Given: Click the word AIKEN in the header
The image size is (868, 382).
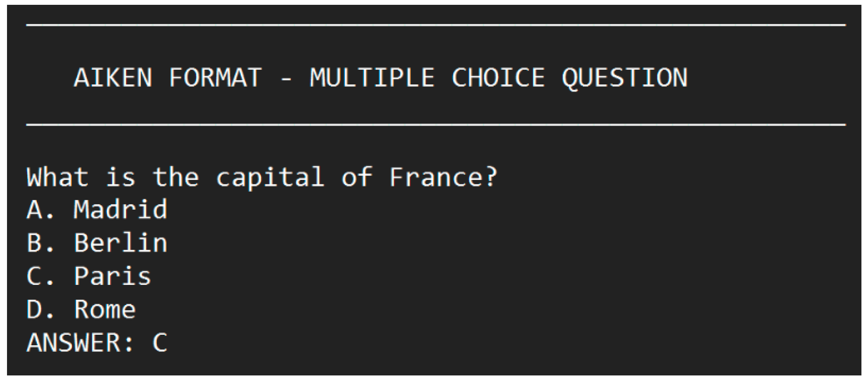Looking at the screenshot, I should point(113,78).
